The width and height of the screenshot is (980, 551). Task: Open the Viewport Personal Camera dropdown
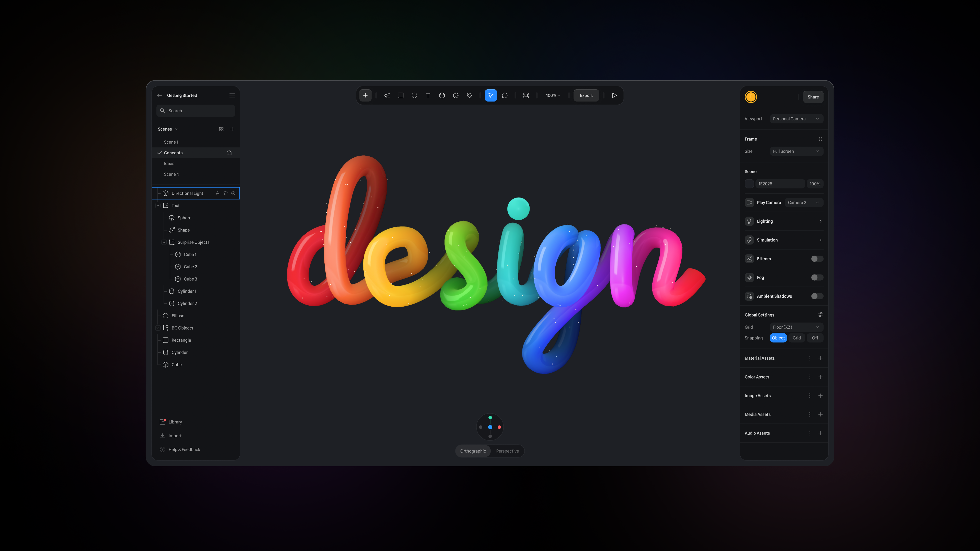click(796, 119)
